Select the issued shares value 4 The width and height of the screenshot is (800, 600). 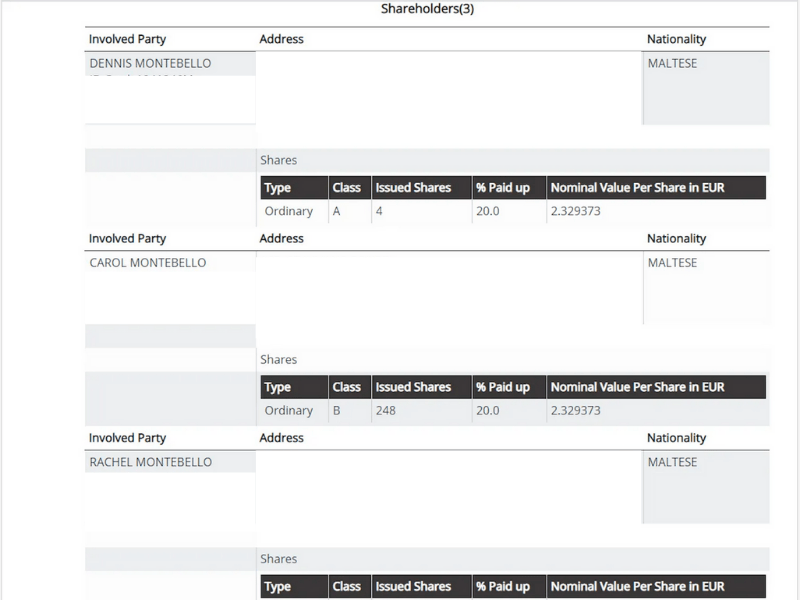point(379,211)
